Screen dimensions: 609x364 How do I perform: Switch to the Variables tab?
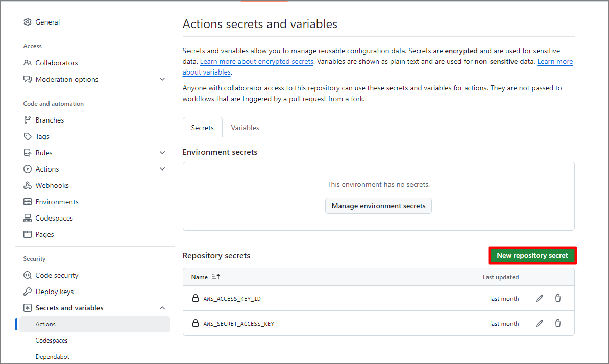[x=245, y=127]
